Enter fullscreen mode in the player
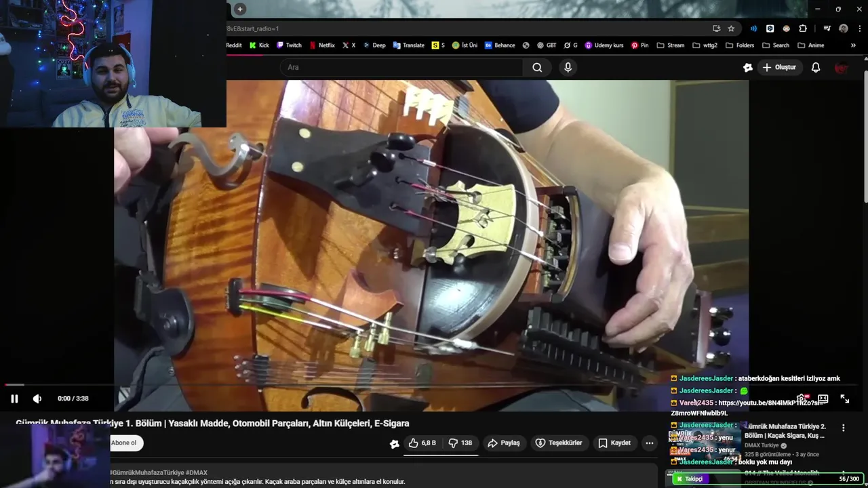 (x=844, y=399)
